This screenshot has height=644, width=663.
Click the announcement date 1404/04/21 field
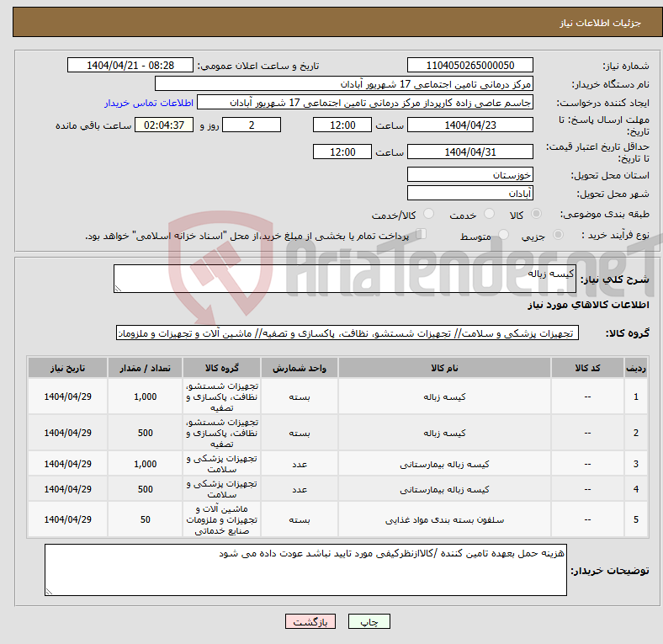(x=130, y=65)
